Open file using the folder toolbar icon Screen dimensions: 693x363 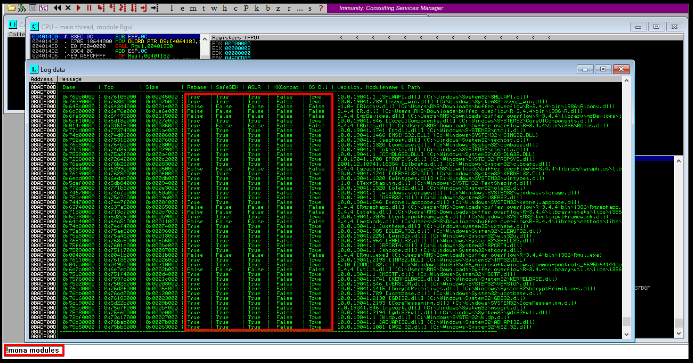click(12, 8)
